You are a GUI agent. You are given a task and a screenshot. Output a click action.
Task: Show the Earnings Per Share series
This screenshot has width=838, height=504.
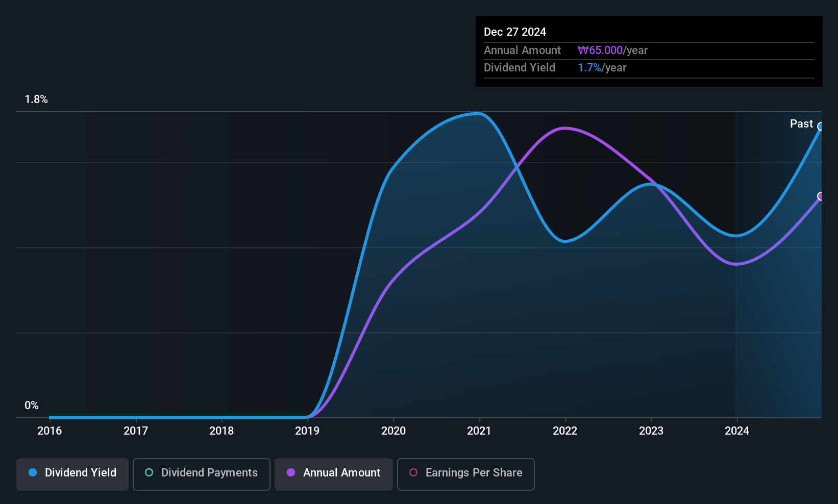pyautogui.click(x=465, y=474)
